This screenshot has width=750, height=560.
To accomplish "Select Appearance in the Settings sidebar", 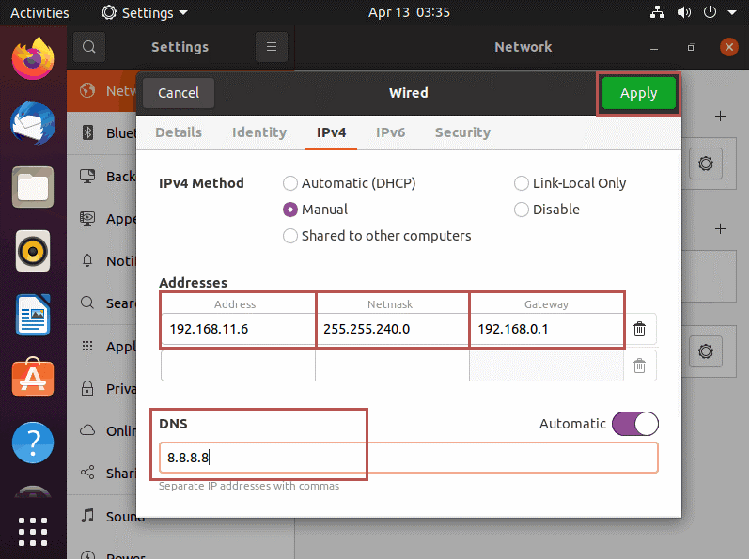I will point(102,219).
